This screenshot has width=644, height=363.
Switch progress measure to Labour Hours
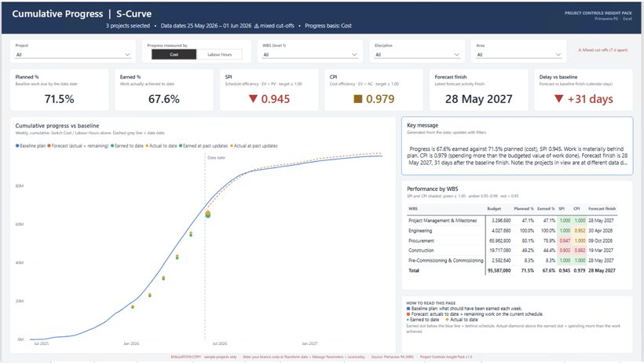click(x=219, y=54)
